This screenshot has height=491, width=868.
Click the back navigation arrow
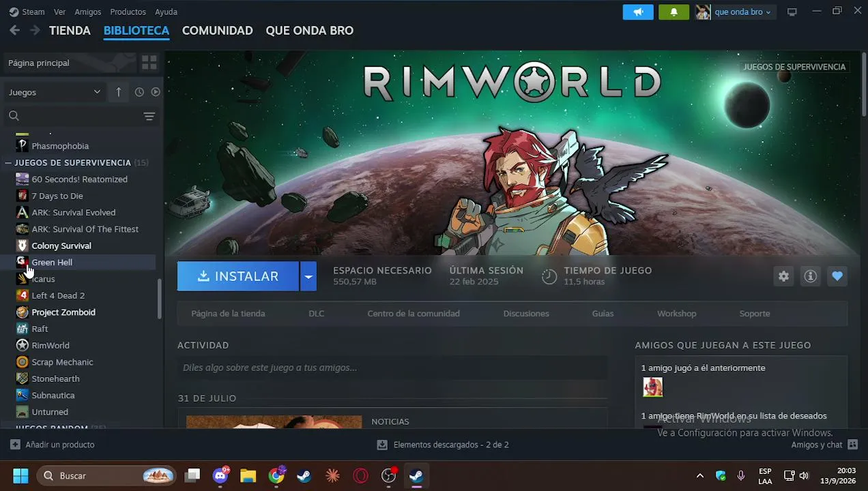click(14, 31)
